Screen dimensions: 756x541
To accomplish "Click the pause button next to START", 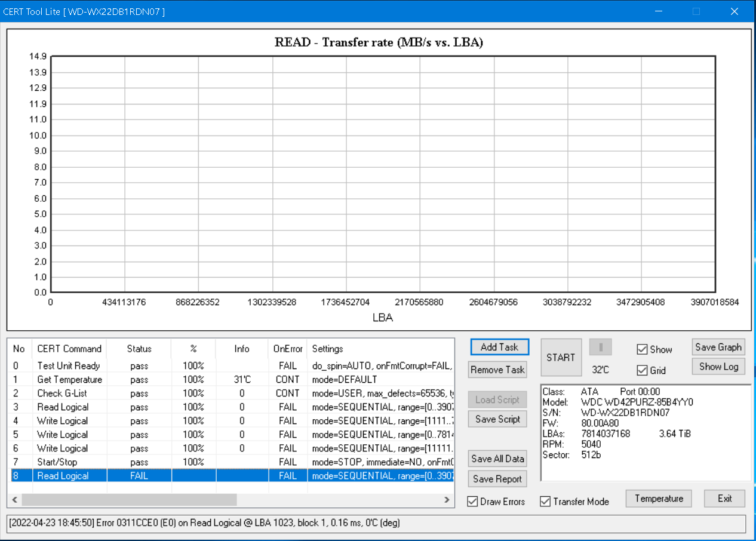I will point(600,348).
